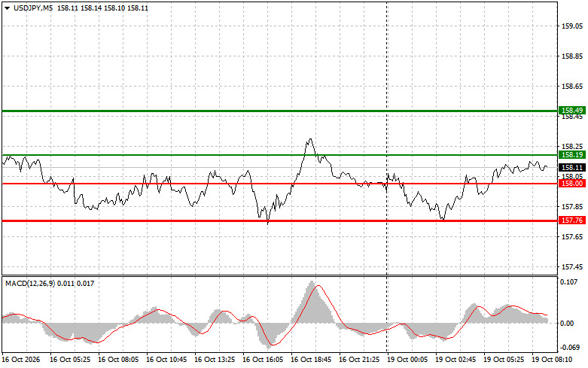The width and height of the screenshot is (588, 368).
Task: Select the green 158.49 price level label
Action: pos(572,110)
